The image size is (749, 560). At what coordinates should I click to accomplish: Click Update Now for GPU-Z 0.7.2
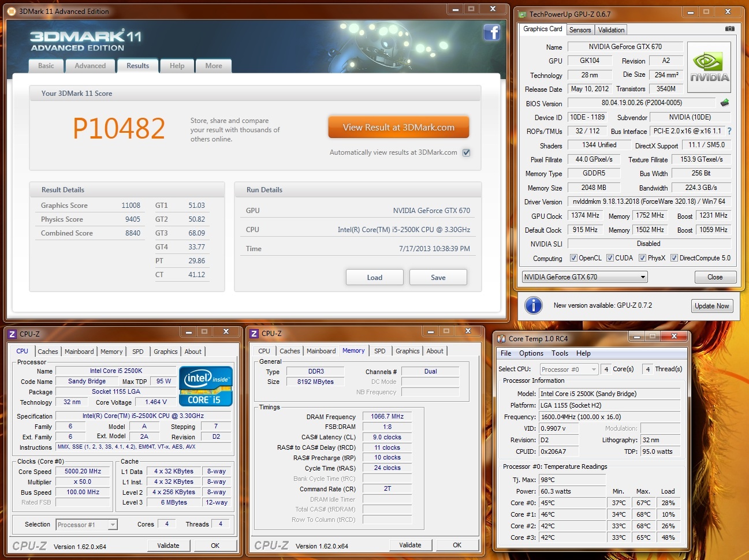(x=712, y=306)
